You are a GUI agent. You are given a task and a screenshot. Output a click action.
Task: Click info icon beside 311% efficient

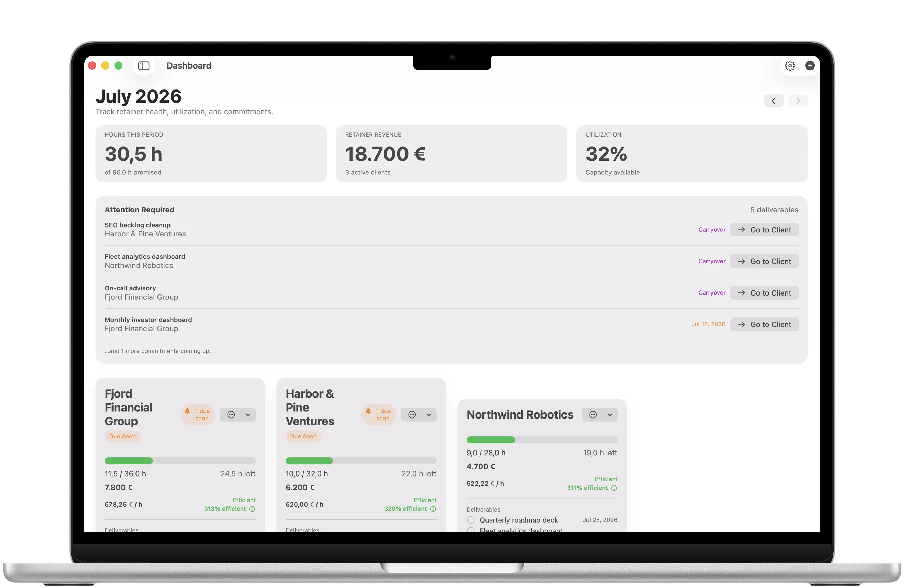tap(614, 488)
